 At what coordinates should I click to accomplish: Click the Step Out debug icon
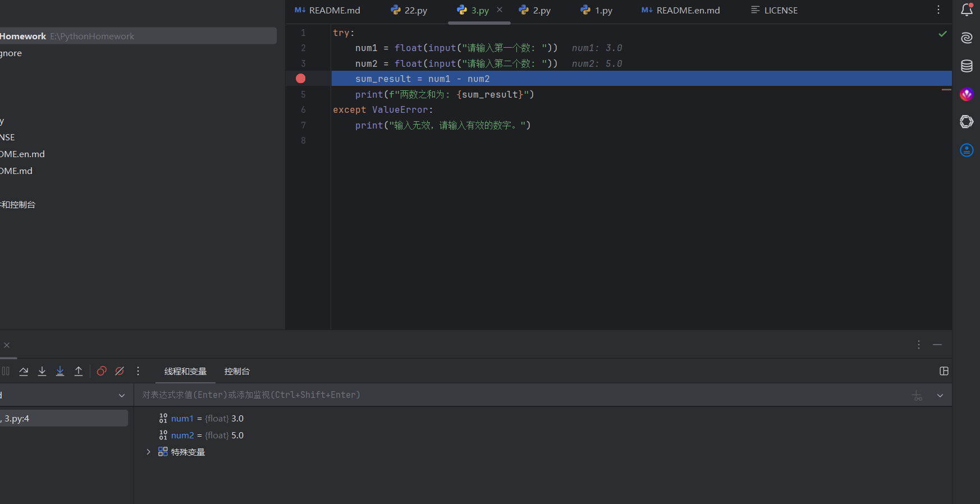(x=79, y=372)
